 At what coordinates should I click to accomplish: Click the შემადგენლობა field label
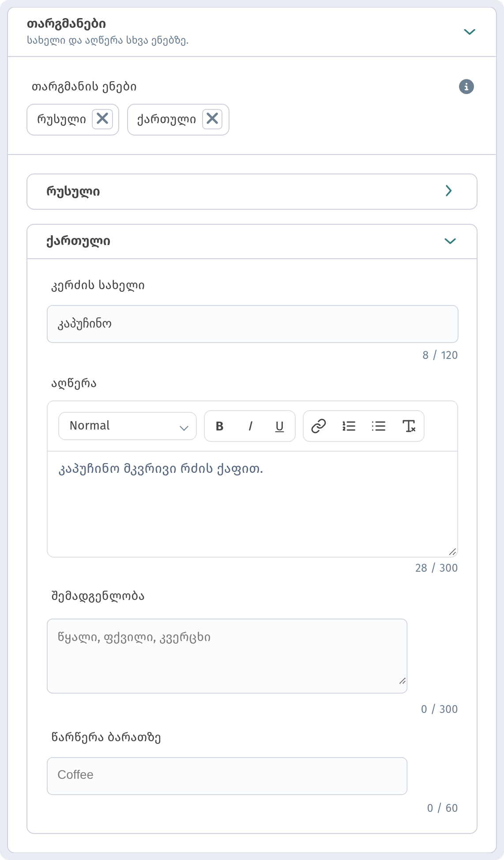coord(98,596)
